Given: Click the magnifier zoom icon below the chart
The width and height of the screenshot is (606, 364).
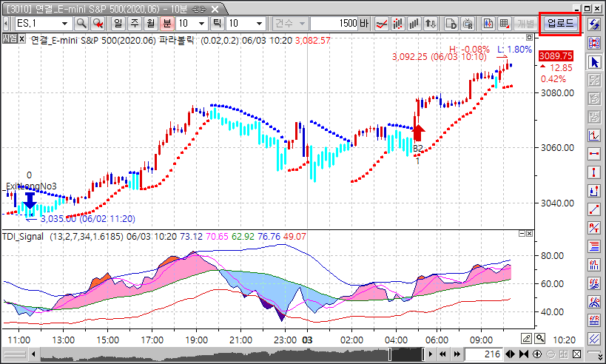Looking at the screenshot, I should click(x=540, y=338).
